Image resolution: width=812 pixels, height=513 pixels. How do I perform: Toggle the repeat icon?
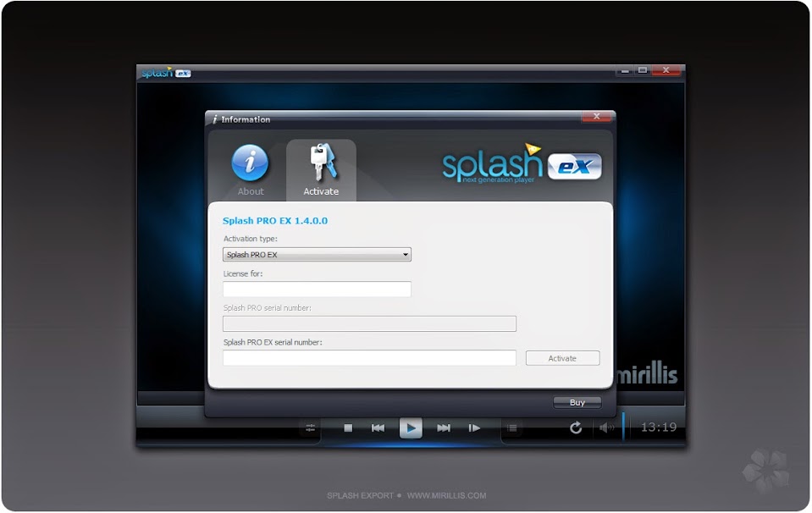[575, 427]
